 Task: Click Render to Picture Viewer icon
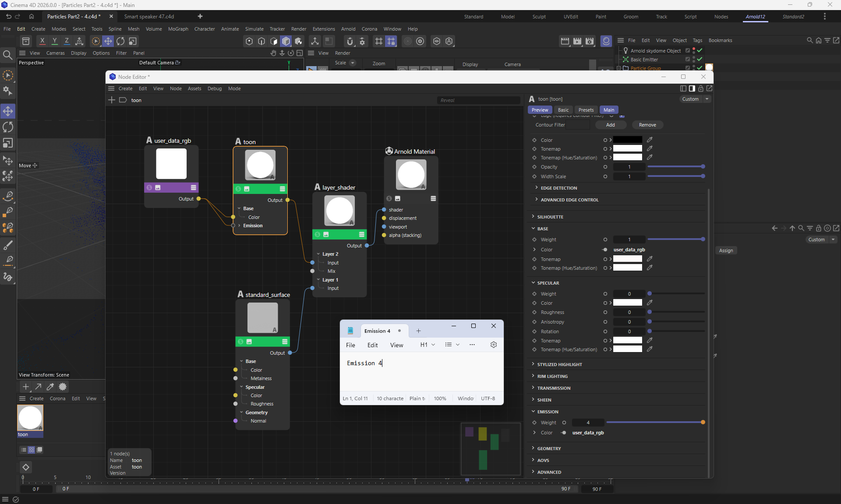(x=577, y=41)
